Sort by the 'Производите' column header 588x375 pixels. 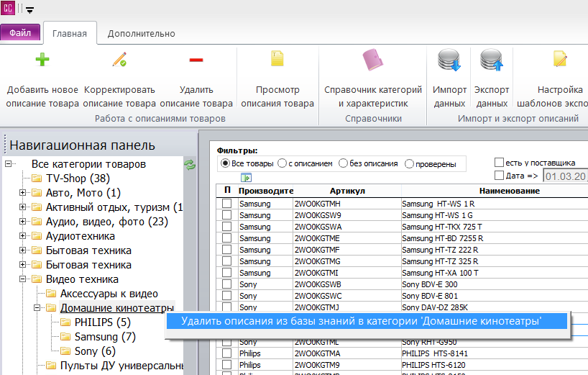[x=265, y=191]
